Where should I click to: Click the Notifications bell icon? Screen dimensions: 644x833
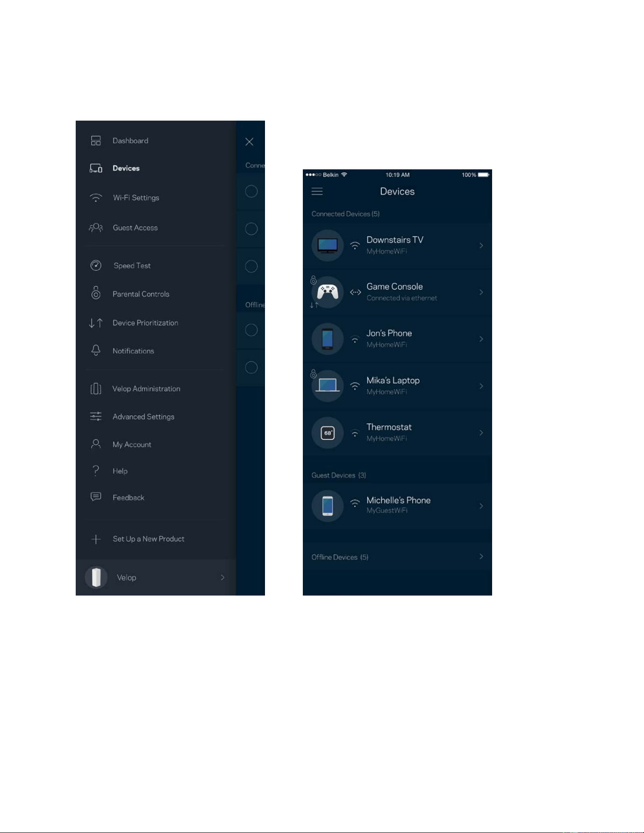coord(96,350)
